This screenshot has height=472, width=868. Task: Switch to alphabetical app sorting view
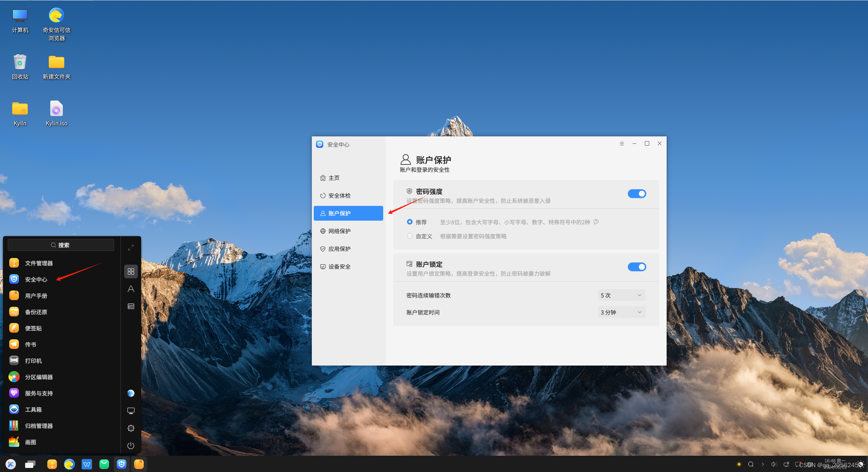130,289
